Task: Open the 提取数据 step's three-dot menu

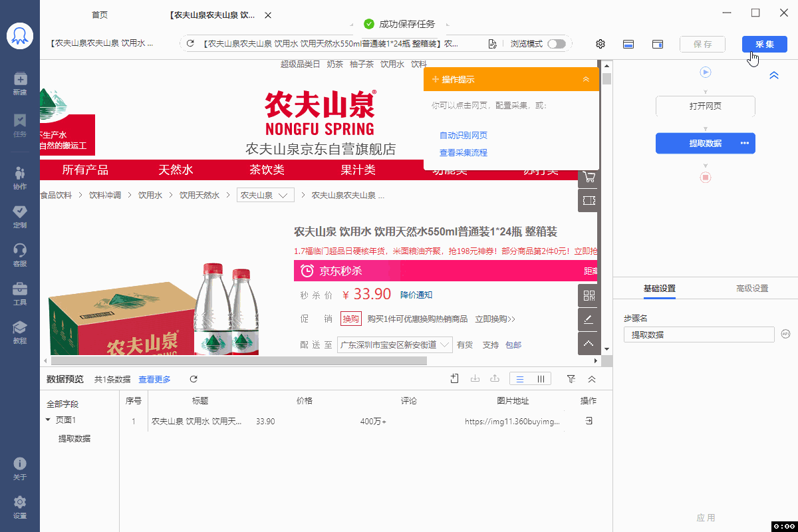Action: 745,143
